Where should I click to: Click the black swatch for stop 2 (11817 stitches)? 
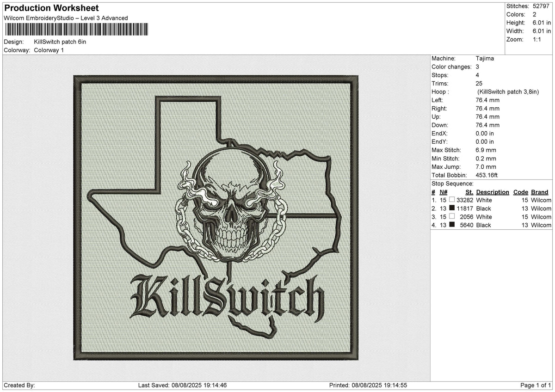452,208
